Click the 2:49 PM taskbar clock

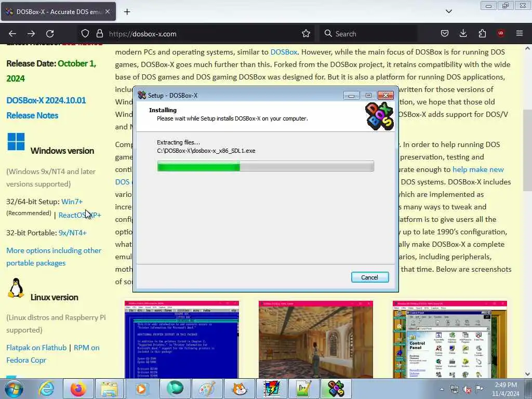point(506,389)
